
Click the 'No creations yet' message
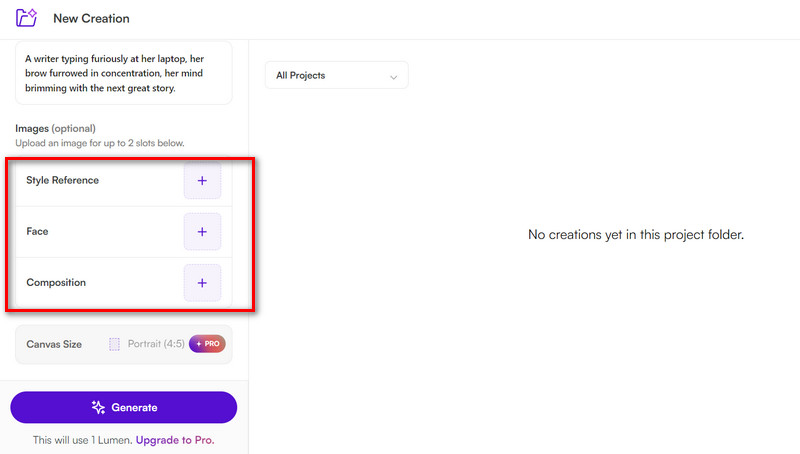click(635, 236)
